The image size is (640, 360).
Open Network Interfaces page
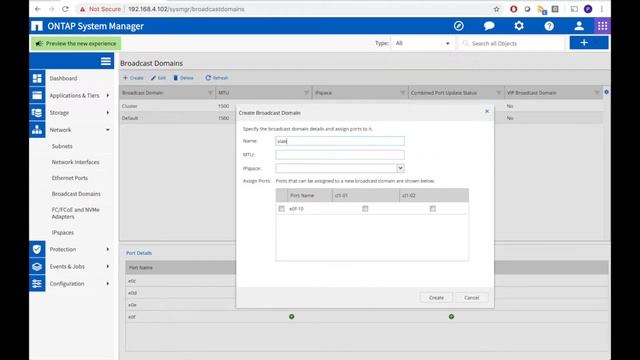76,162
